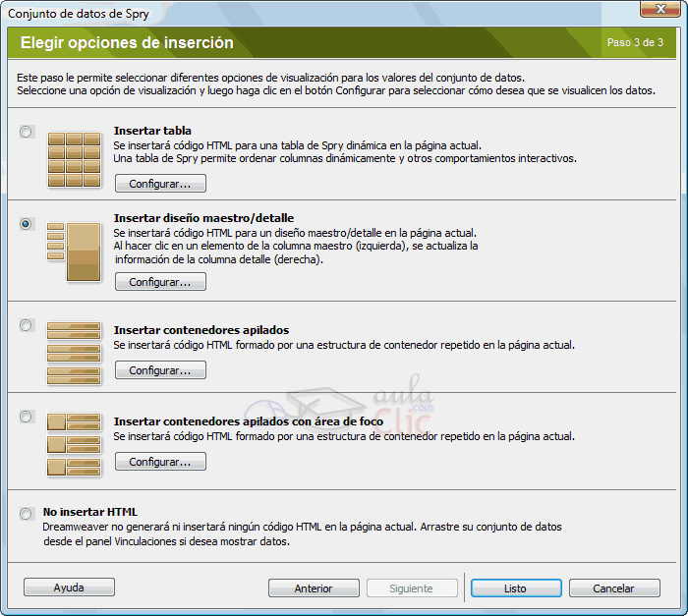This screenshot has height=616, width=688.
Task: Open Configurar for Insertar tabla
Action: (x=160, y=184)
